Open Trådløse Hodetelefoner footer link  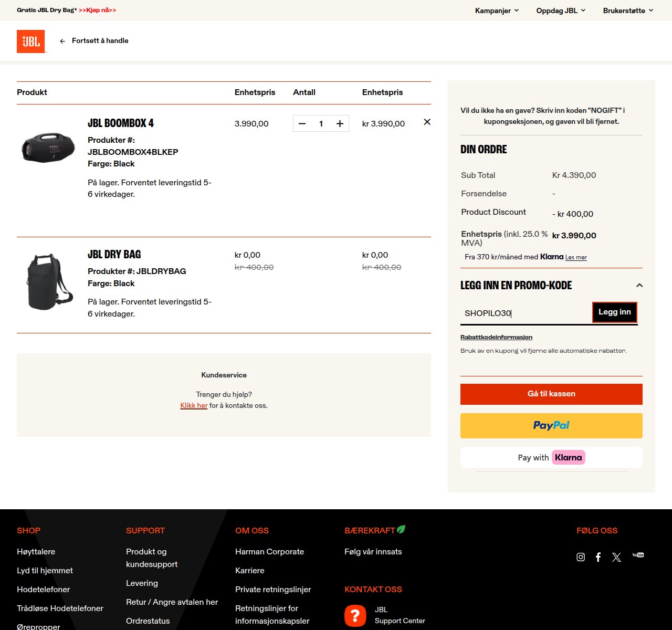coord(60,608)
